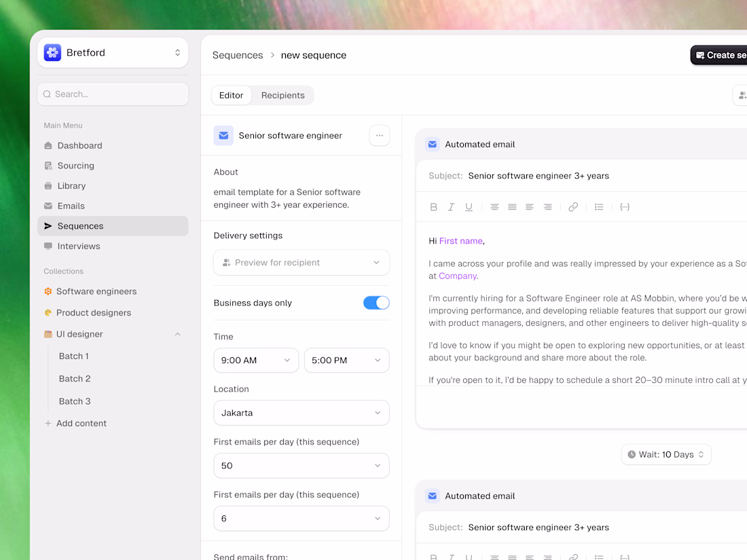Viewport: 747px width, 560px height.
Task: Click the First name variable in email body
Action: pos(460,241)
